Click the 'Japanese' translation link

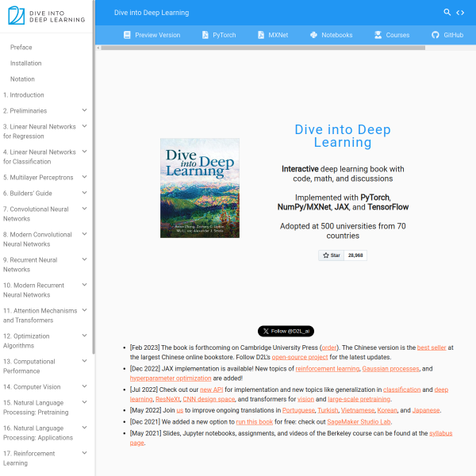[426, 410]
